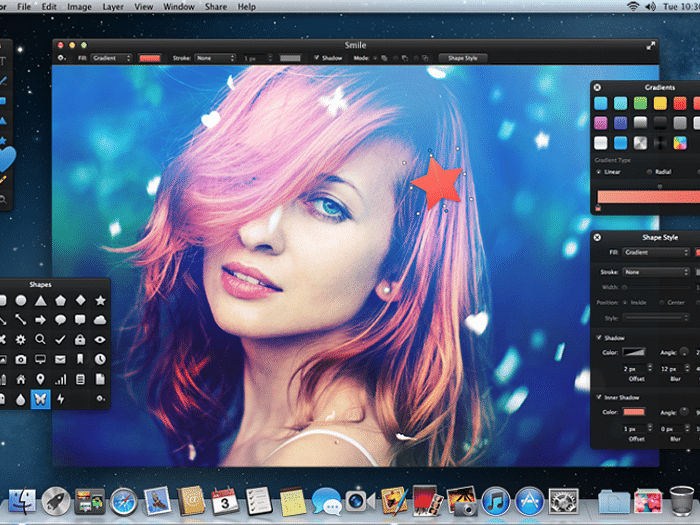The image size is (700, 525).
Task: Select the triangle shape icon
Action: [41, 300]
